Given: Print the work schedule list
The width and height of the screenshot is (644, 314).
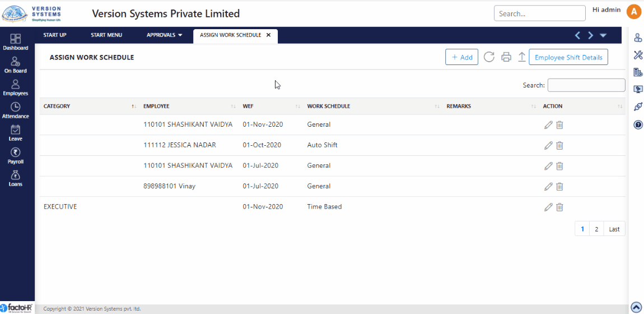Looking at the screenshot, I should (506, 57).
